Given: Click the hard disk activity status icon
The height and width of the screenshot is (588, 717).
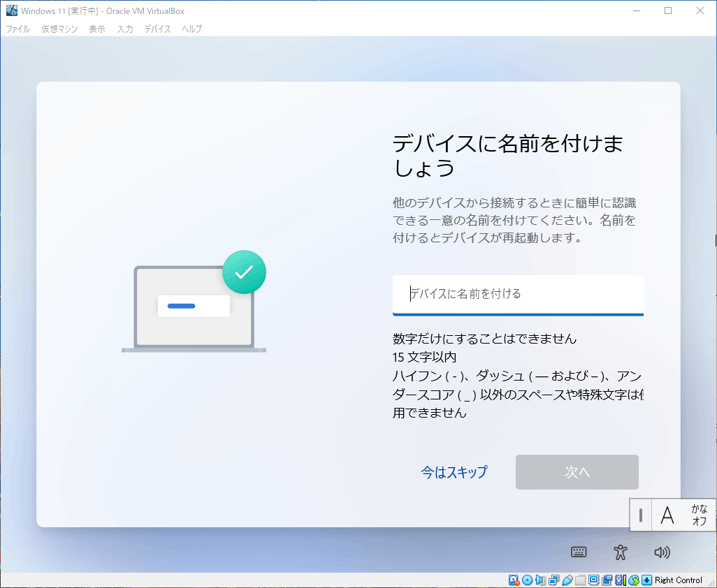Looking at the screenshot, I should pos(514,580).
